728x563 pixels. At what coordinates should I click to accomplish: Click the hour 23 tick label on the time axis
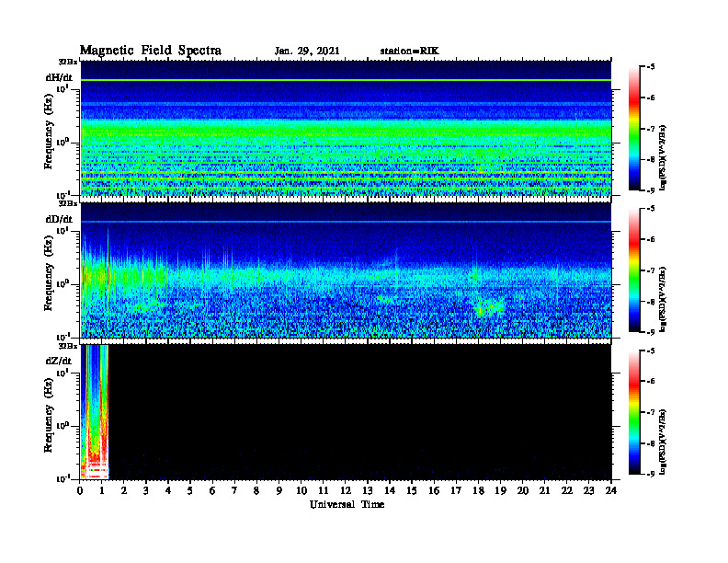tap(588, 491)
